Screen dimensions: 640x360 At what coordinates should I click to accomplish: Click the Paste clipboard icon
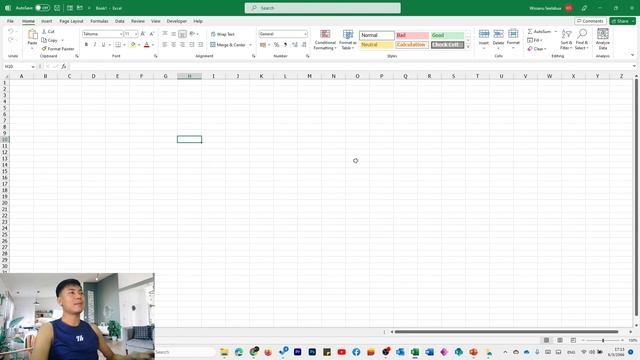pos(32,35)
